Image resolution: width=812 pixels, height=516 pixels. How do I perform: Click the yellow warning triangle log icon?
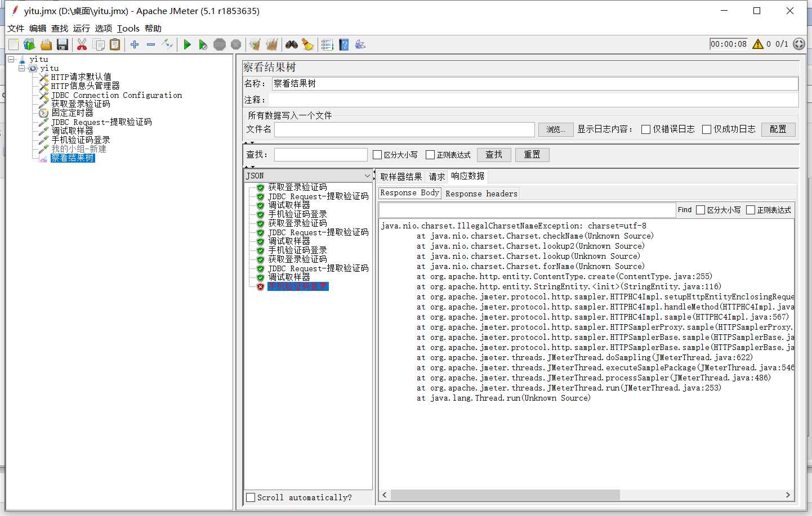coord(758,44)
